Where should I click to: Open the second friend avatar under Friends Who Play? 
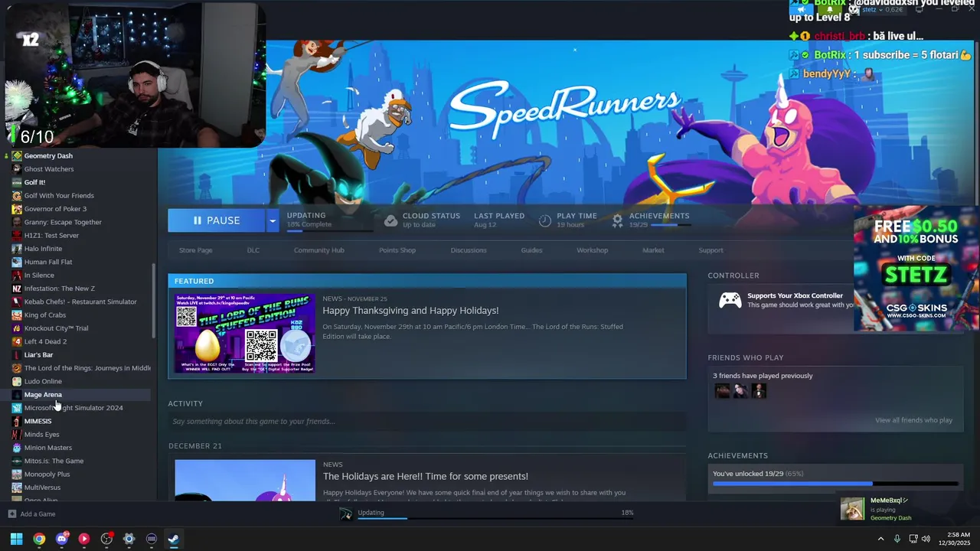740,391
